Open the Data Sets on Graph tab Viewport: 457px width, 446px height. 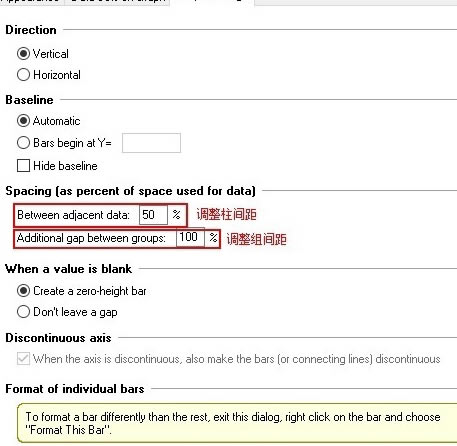point(117,2)
